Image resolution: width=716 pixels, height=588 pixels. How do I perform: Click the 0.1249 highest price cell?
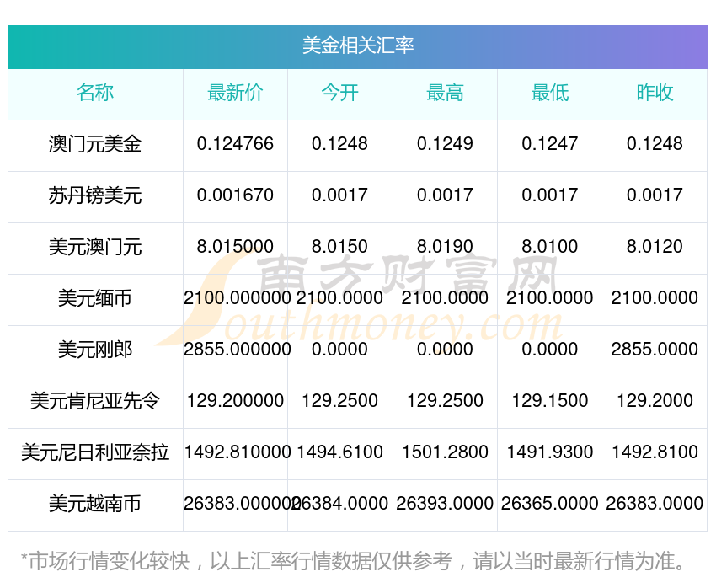coord(445,144)
